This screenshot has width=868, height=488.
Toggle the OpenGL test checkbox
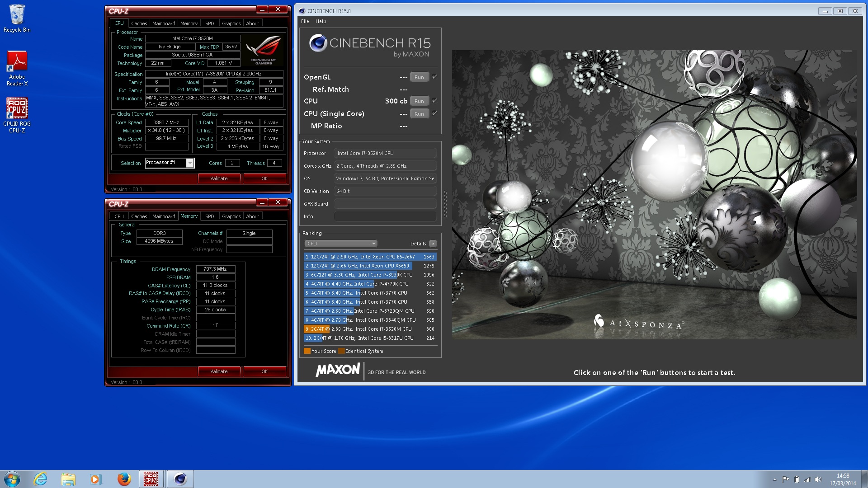point(434,77)
